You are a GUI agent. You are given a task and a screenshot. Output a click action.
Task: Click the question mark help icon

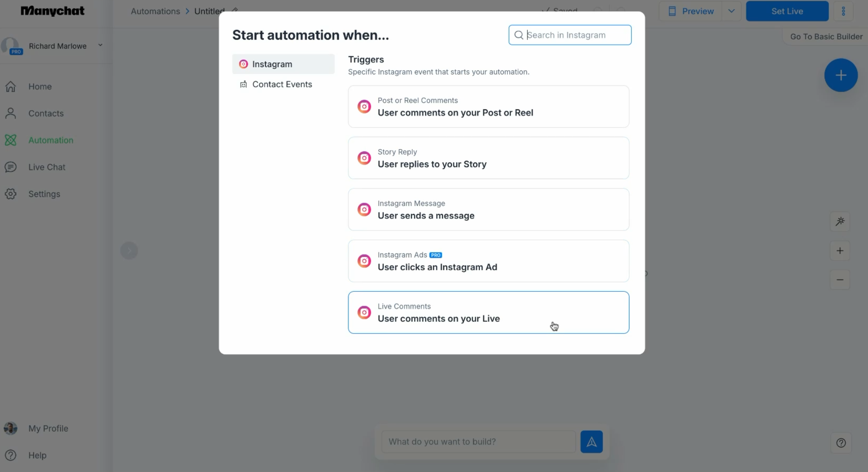pyautogui.click(x=841, y=443)
